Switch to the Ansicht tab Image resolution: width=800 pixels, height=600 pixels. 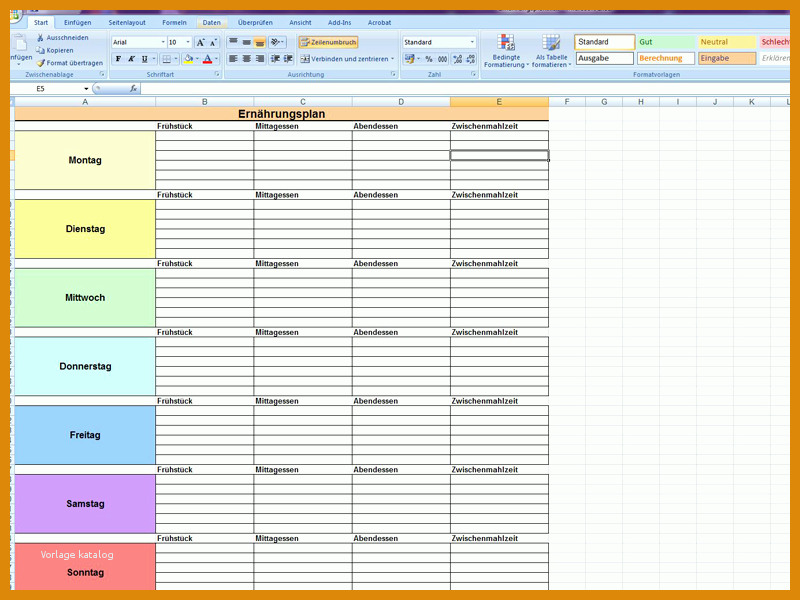point(300,22)
